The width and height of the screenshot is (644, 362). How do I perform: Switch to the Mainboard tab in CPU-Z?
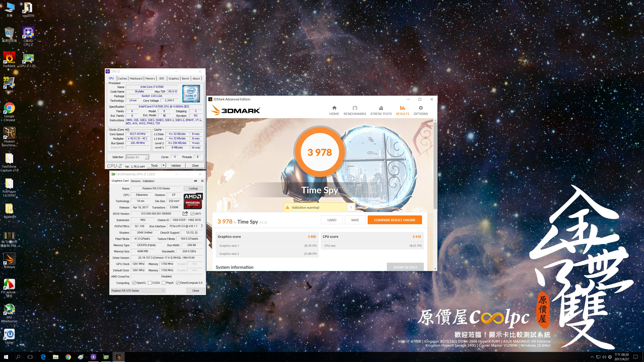coord(136,78)
